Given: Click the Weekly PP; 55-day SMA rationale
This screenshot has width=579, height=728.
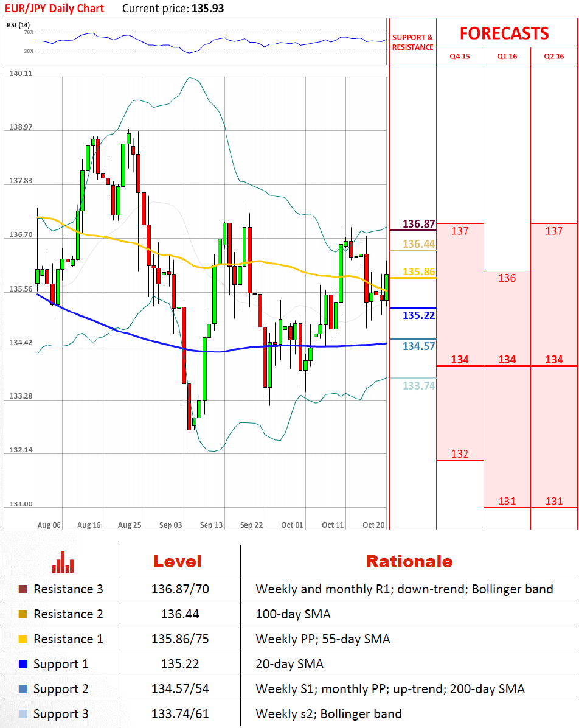Looking at the screenshot, I should pos(323,639).
